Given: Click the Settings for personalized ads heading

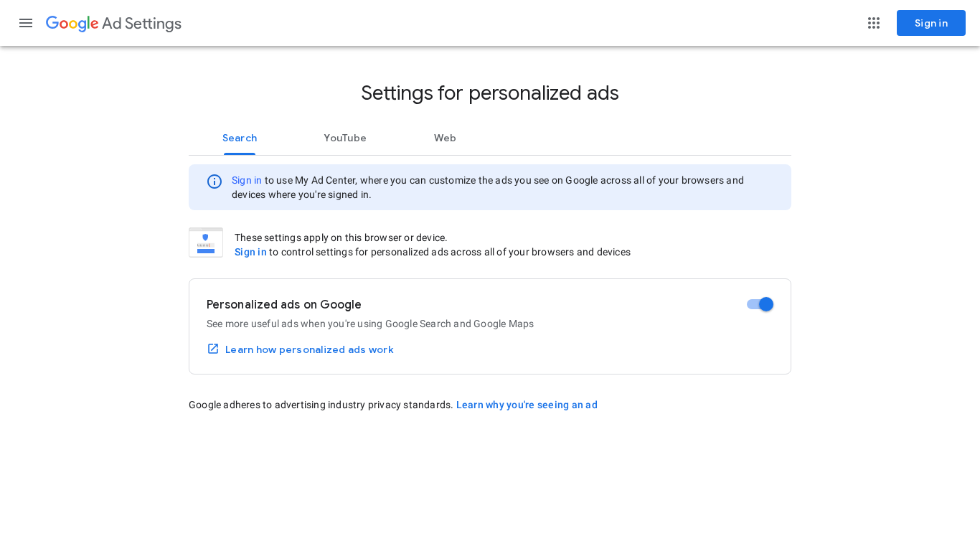Looking at the screenshot, I should click(490, 93).
